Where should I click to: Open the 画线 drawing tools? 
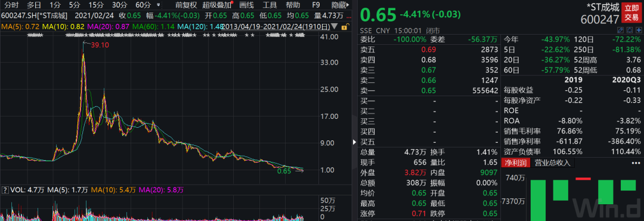pyautogui.click(x=246, y=5)
